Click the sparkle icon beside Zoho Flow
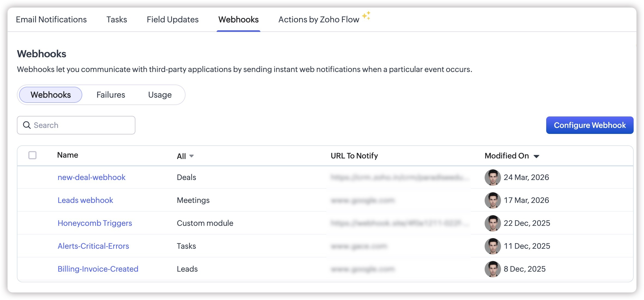The image size is (644, 300). tap(366, 16)
